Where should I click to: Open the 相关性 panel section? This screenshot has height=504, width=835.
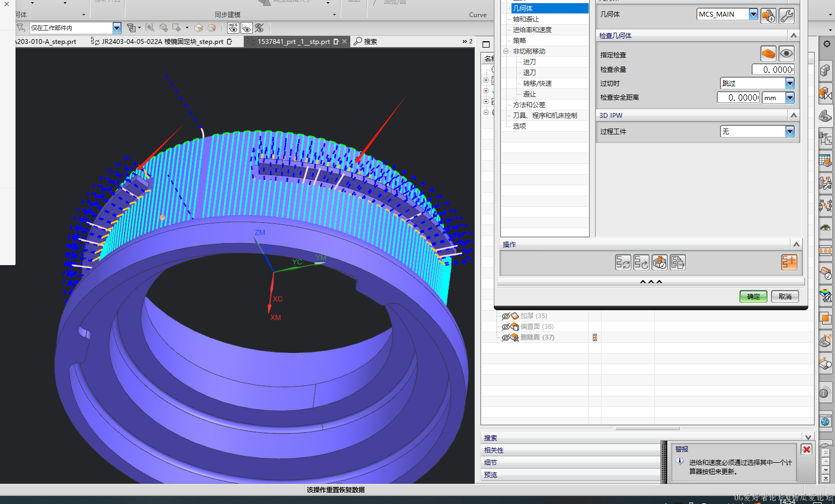click(571, 450)
